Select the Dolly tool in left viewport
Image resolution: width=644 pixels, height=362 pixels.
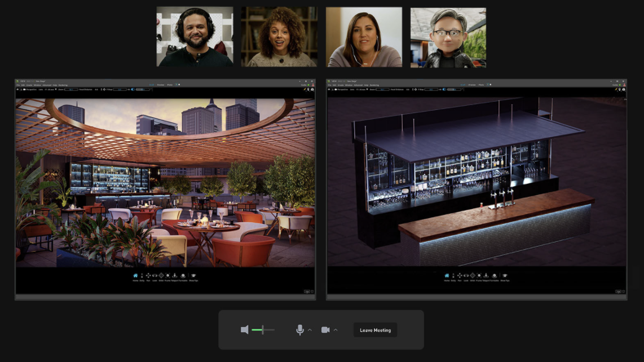(142, 276)
